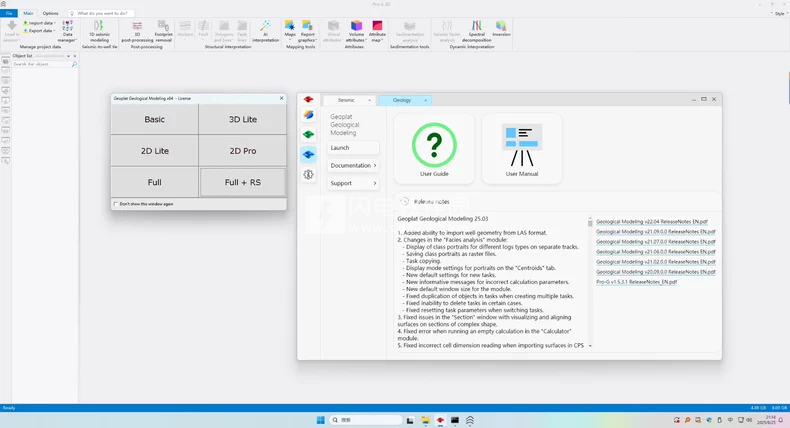Expand the Support submenu

[354, 183]
